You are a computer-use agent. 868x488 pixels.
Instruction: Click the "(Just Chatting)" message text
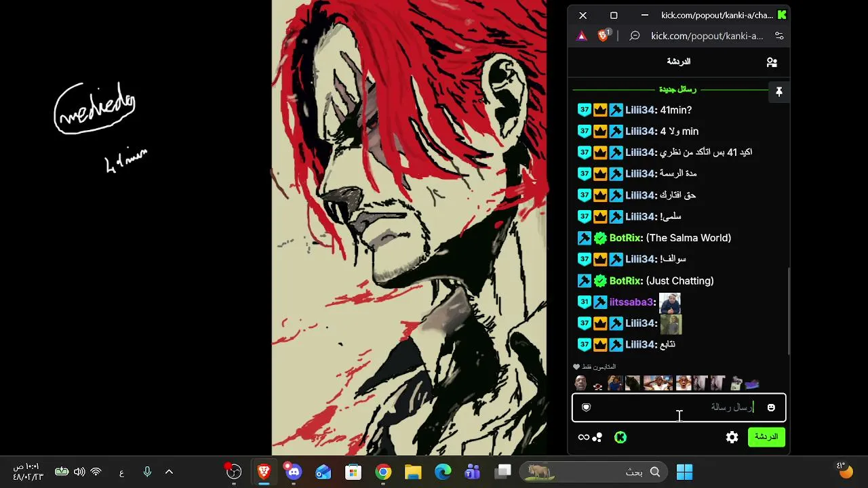(x=679, y=281)
